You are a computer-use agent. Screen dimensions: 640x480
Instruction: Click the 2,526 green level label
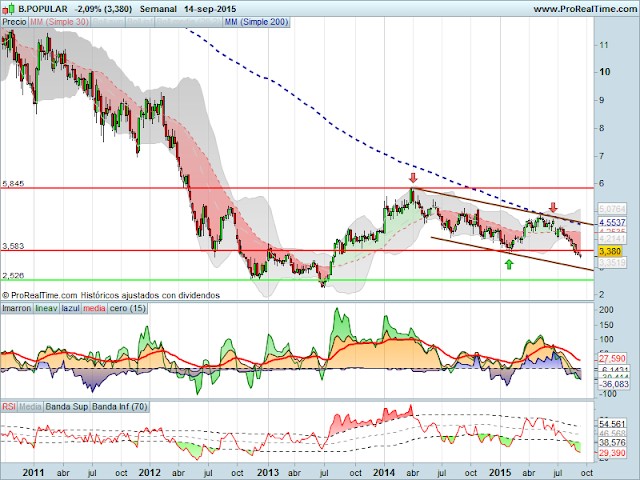[13, 276]
